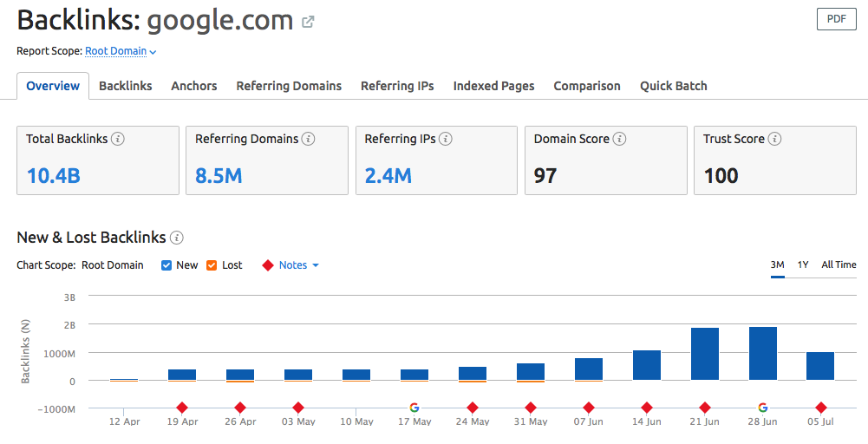Click info icon beside New & Lost Backlinks

click(177, 238)
